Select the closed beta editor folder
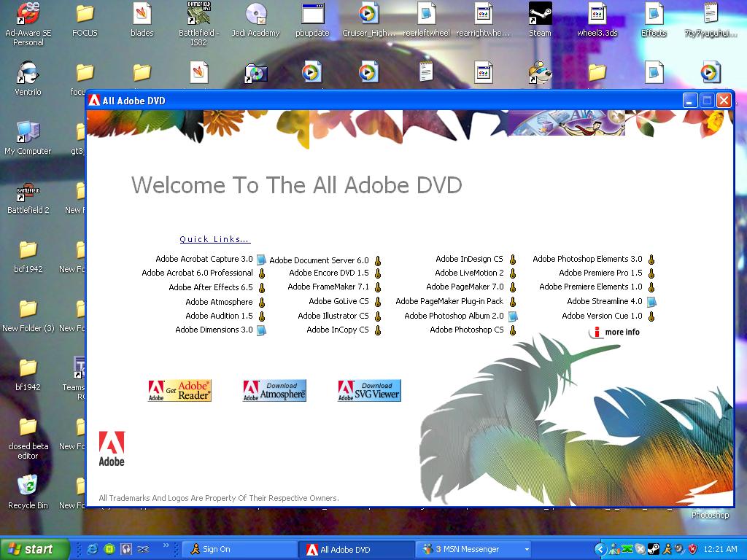The width and height of the screenshot is (747, 560). pos(28,437)
